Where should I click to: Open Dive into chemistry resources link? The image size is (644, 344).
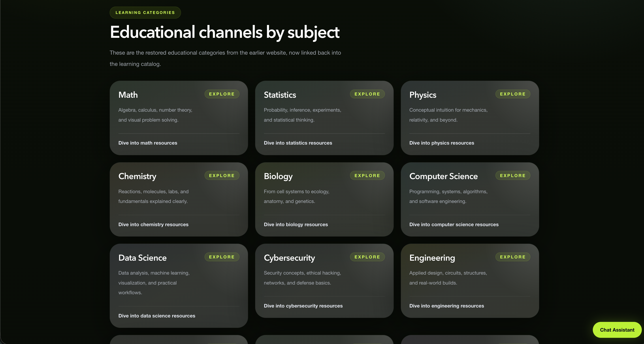click(153, 225)
